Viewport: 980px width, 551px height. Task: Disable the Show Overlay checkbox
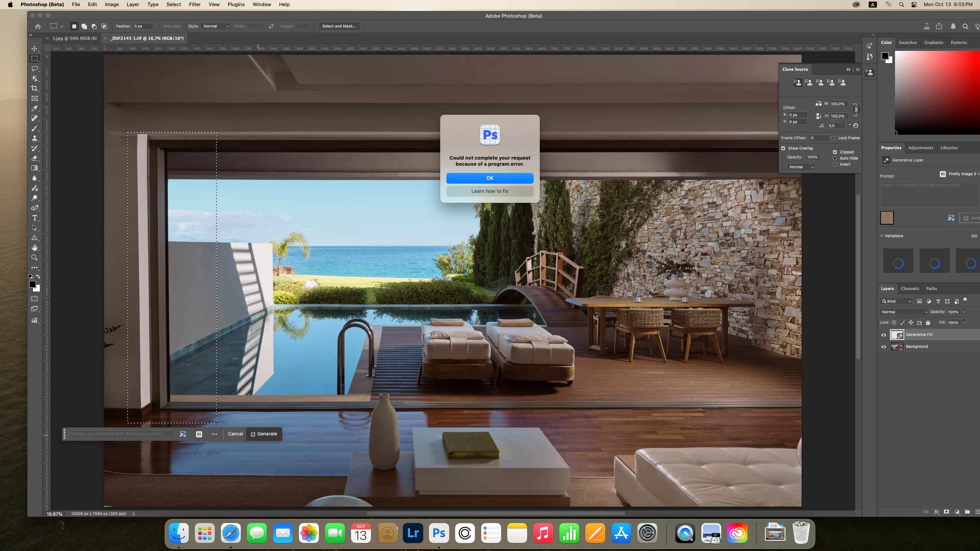pyautogui.click(x=783, y=148)
